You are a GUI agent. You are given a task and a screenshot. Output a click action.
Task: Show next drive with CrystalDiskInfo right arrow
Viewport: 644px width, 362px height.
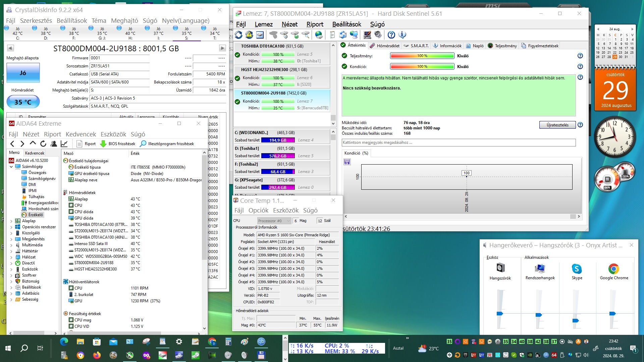tap(222, 48)
